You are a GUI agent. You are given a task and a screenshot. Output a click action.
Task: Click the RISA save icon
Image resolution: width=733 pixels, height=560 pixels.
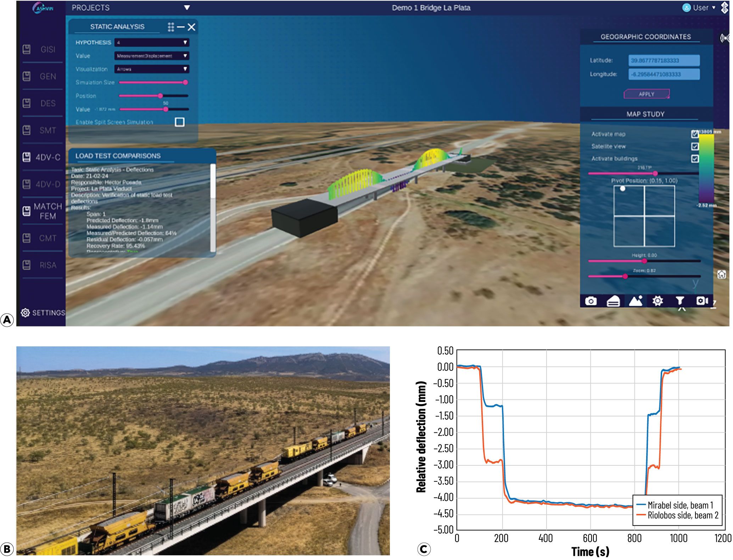click(x=27, y=265)
